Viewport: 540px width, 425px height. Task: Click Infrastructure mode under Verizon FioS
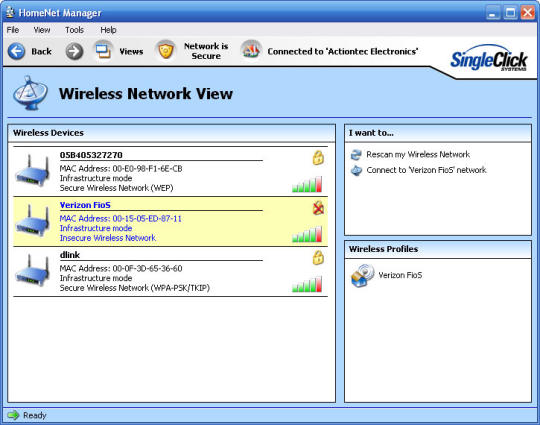point(96,228)
